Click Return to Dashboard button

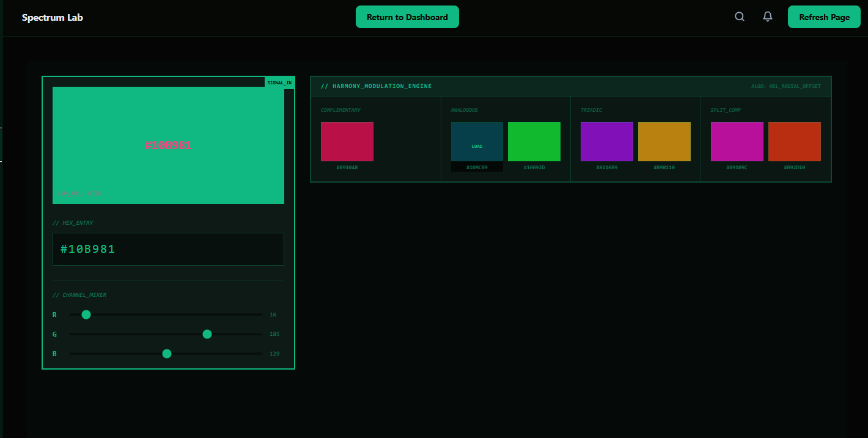tap(407, 17)
